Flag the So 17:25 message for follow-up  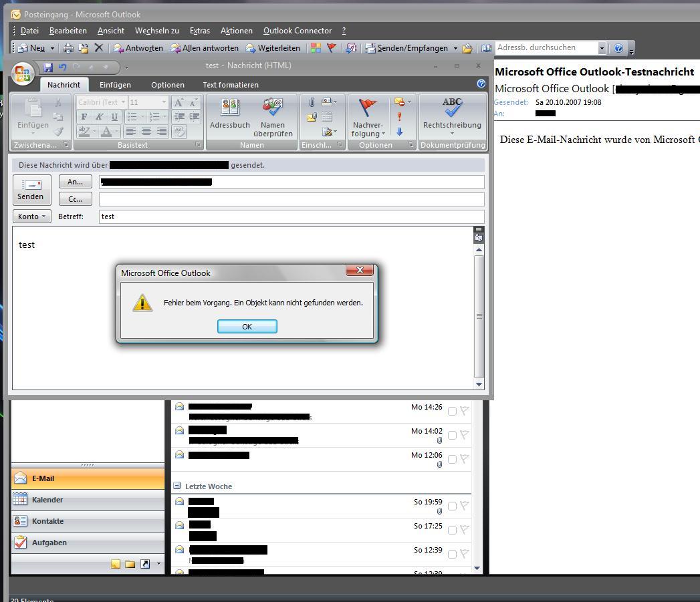[465, 530]
